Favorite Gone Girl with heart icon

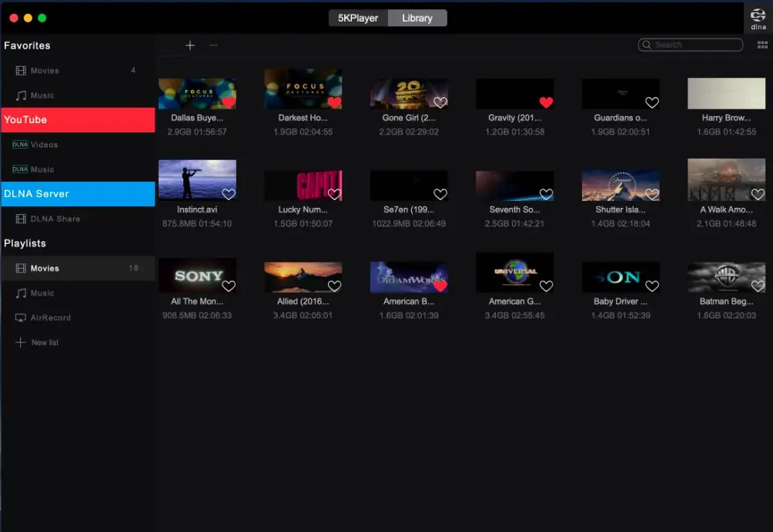click(440, 102)
